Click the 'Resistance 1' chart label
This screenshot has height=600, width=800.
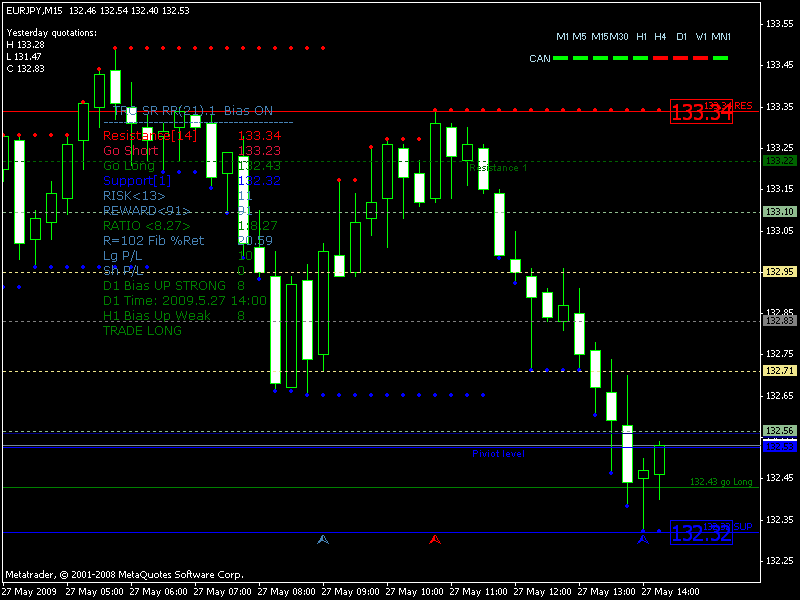tap(498, 168)
